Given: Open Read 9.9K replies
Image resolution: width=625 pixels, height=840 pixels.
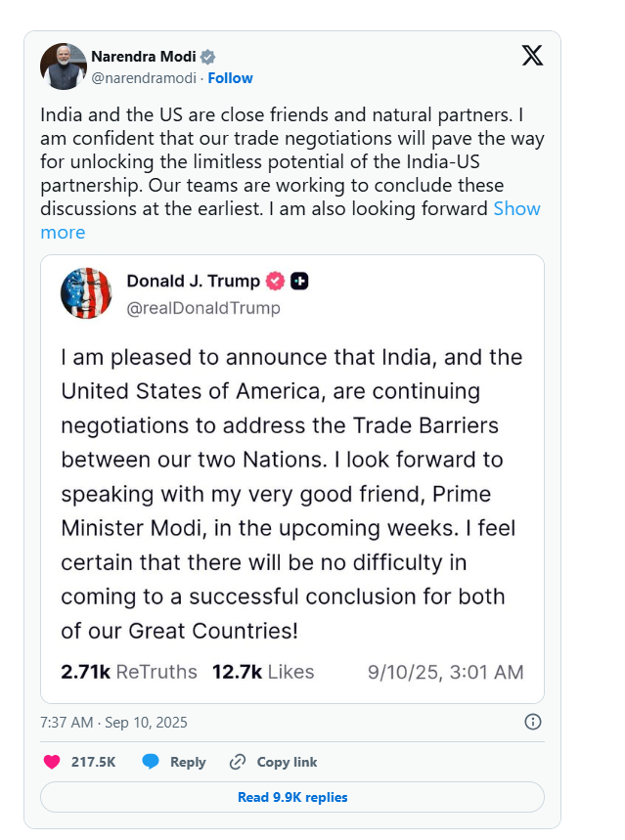Looking at the screenshot, I should [x=292, y=797].
